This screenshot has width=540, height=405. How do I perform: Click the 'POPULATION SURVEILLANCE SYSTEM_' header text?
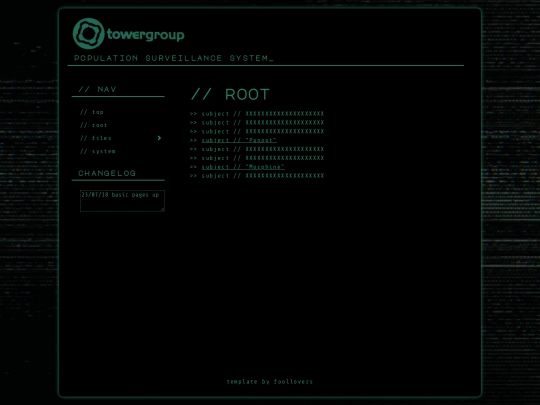pyautogui.click(x=174, y=58)
